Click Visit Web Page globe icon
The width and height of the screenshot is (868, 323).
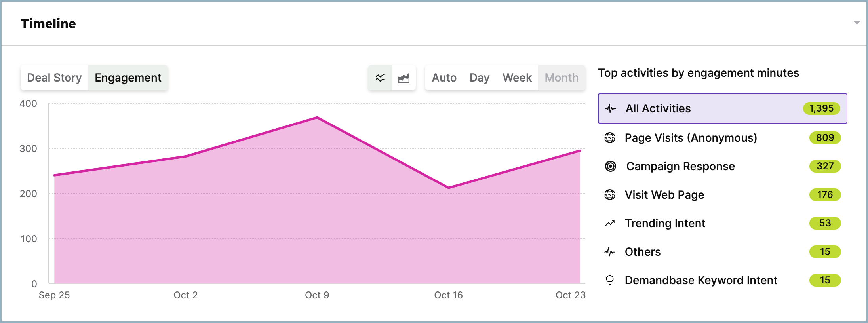click(610, 195)
